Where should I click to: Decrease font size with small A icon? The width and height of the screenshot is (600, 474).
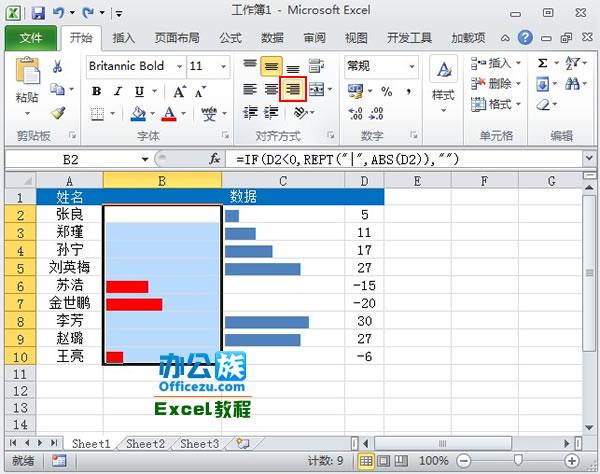click(x=200, y=92)
